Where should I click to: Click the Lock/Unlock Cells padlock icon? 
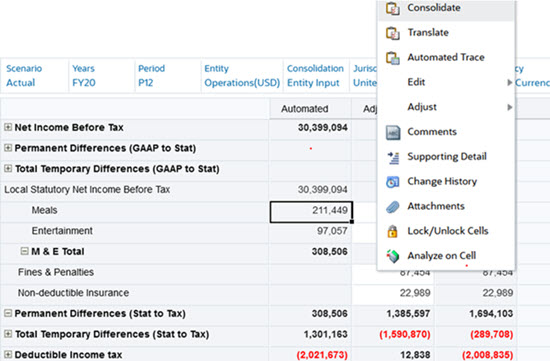tap(393, 232)
